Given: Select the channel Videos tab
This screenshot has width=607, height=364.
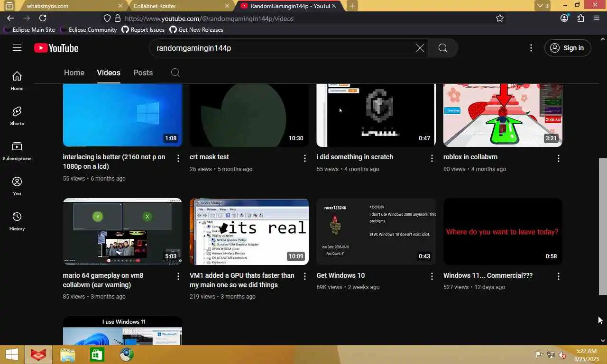Looking at the screenshot, I should coord(109,73).
